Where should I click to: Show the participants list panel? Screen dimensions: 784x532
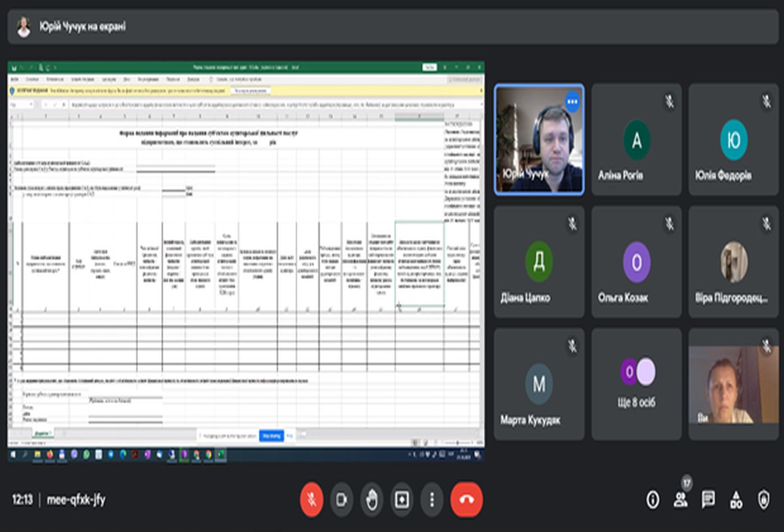point(680,499)
